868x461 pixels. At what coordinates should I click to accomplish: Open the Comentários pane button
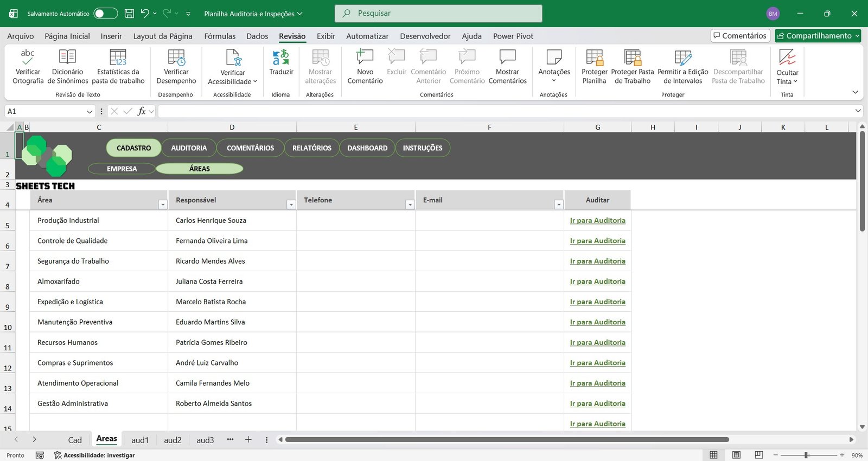(740, 36)
